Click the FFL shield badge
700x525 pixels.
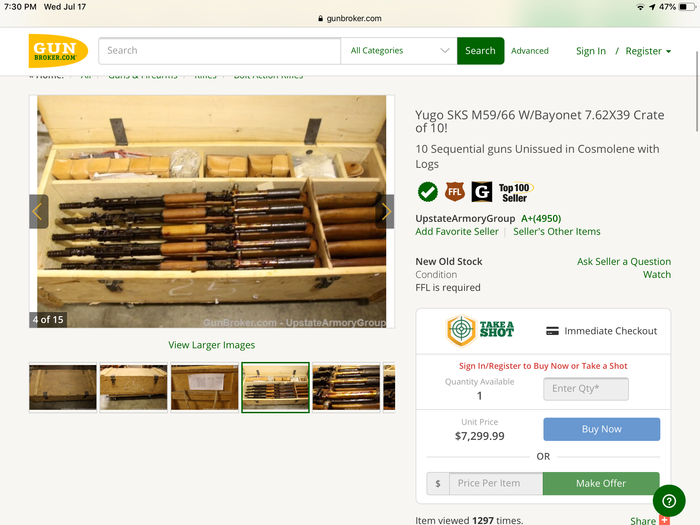454,191
